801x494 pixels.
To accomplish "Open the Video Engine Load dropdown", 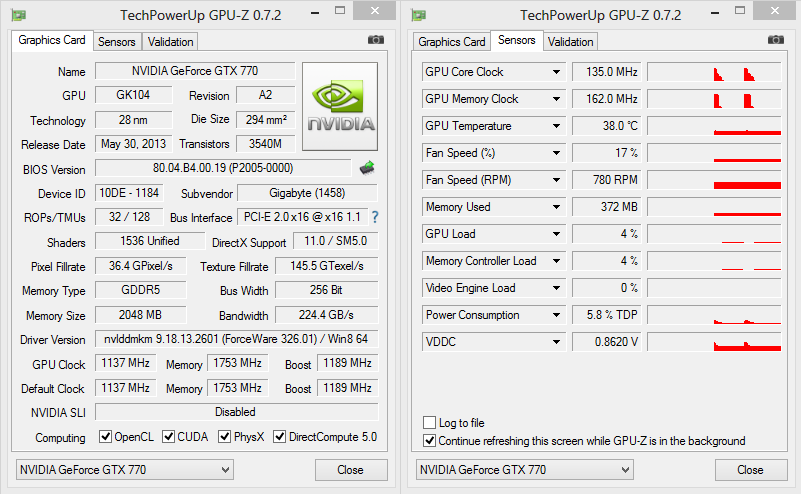I will [556, 288].
